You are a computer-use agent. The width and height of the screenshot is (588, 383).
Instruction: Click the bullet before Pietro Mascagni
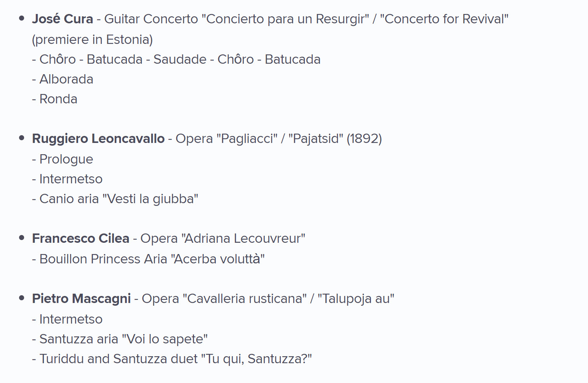tap(22, 298)
